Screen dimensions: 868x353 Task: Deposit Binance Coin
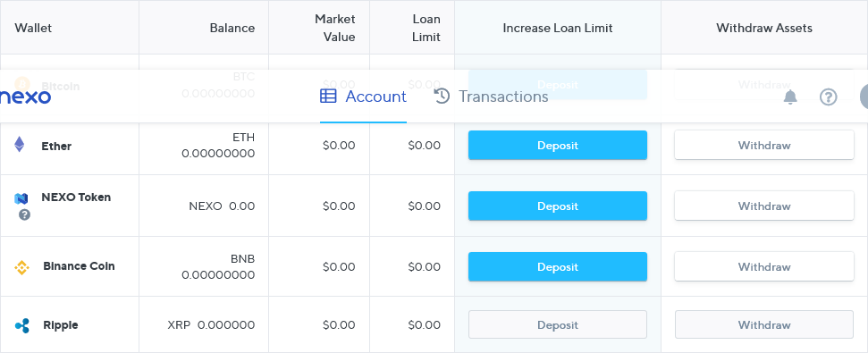[558, 266]
